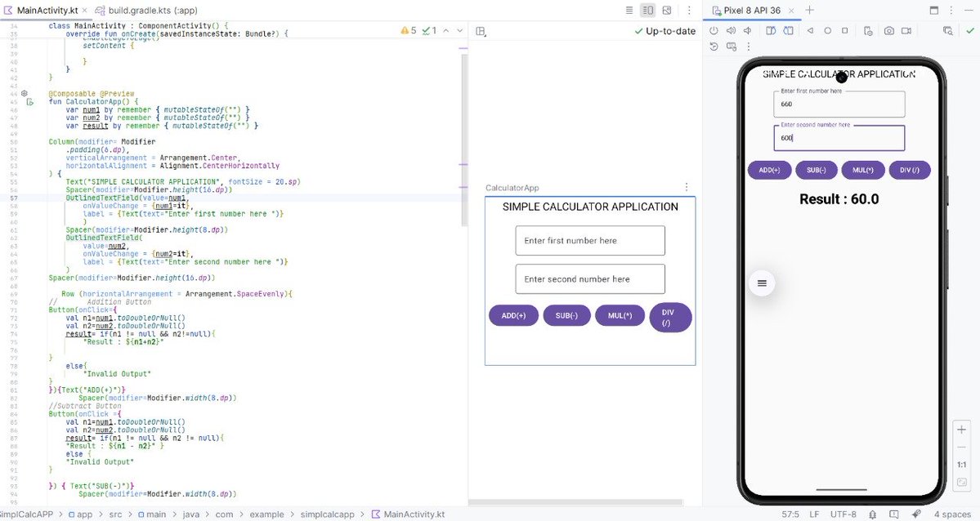The width and height of the screenshot is (980, 521).
Task: Rotate emulator right using the rotate icon
Action: tap(789, 30)
